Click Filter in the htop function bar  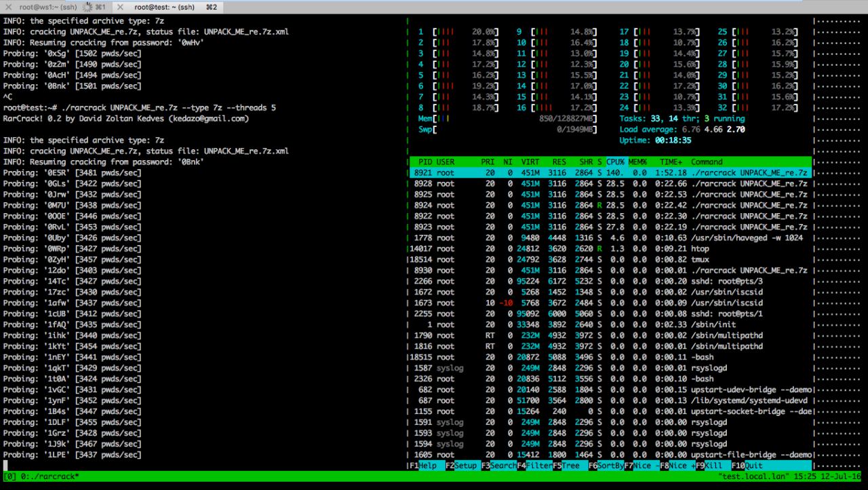point(539,466)
